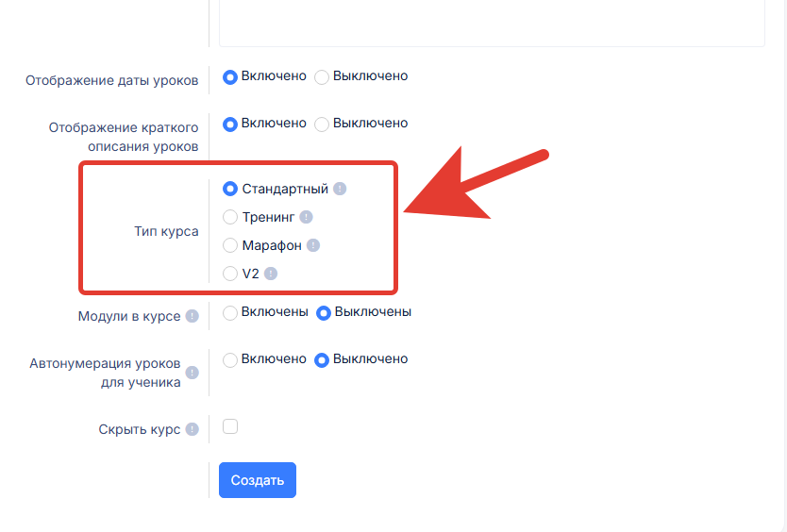This screenshot has height=532, width=787.
Task: Enable Отображение даты уроков with Включено
Action: click(x=230, y=76)
